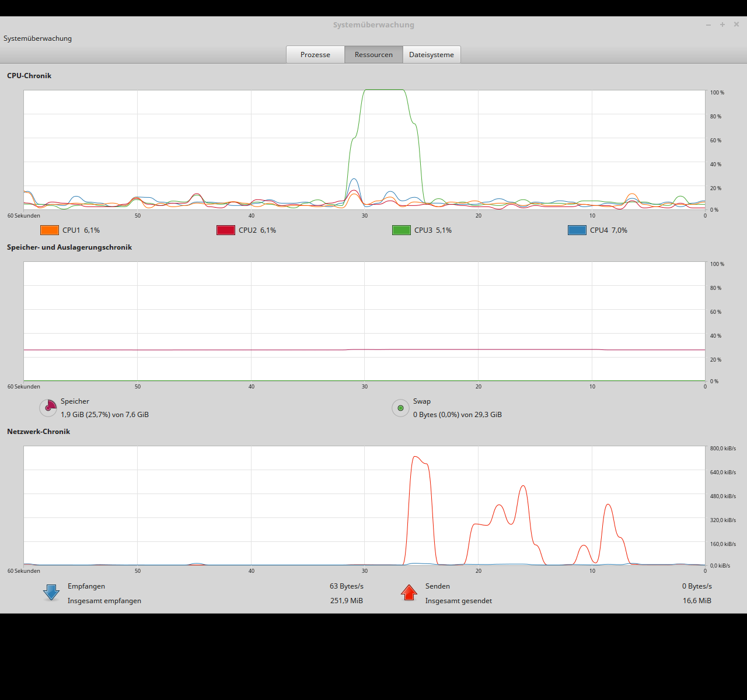Open the Dateisysteme tab

(x=431, y=55)
